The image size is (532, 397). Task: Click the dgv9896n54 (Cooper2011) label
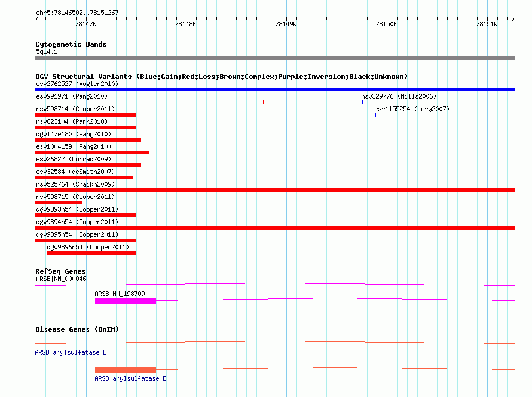(x=88, y=247)
